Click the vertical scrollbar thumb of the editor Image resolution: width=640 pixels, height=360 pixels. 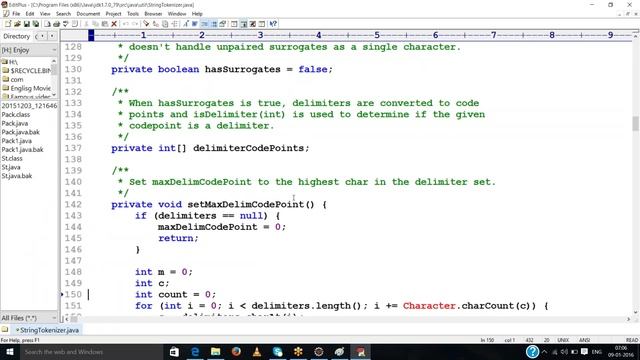tap(636, 124)
